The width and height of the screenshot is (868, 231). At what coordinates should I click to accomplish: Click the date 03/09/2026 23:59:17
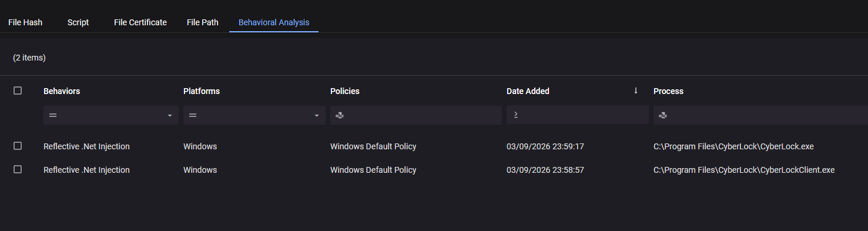[545, 146]
